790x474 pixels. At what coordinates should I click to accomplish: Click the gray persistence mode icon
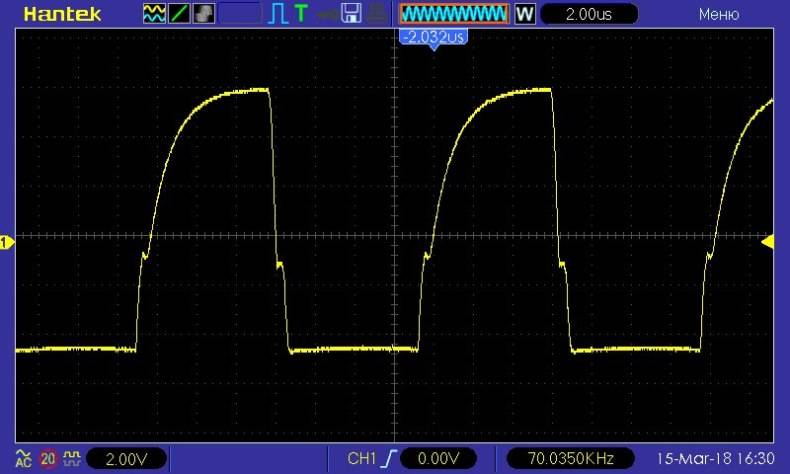pos(204,14)
